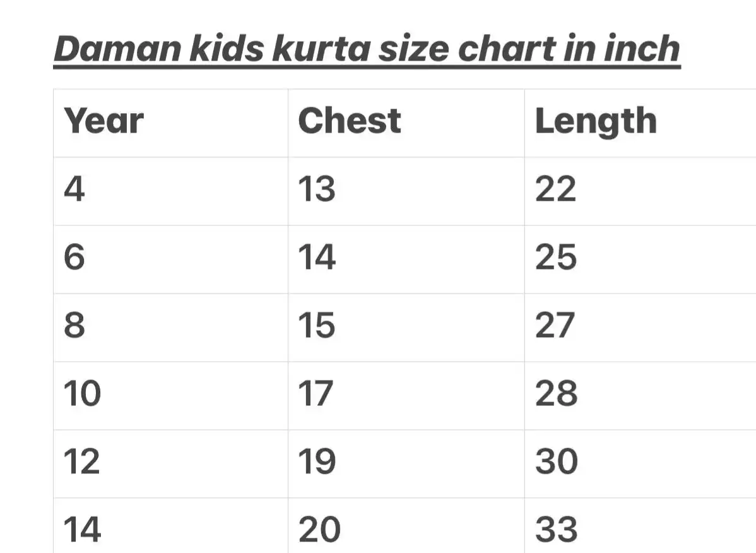The image size is (756, 553).
Task: Click the Daman kids kurta size chart title
Action: [x=367, y=49]
